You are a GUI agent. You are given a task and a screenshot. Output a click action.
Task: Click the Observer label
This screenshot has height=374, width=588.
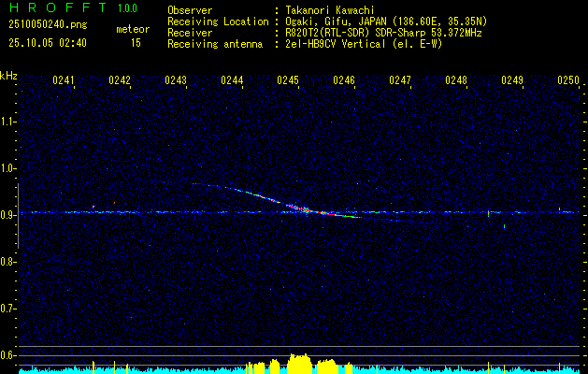tap(190, 10)
